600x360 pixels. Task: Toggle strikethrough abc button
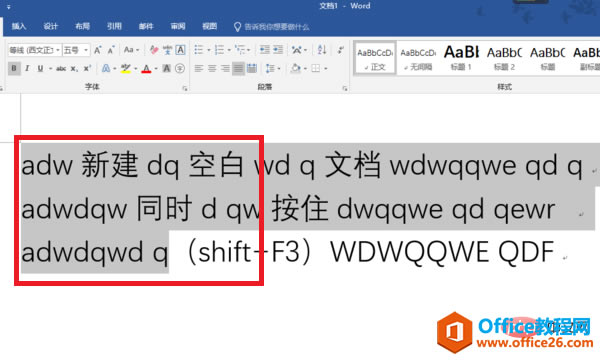(61, 68)
